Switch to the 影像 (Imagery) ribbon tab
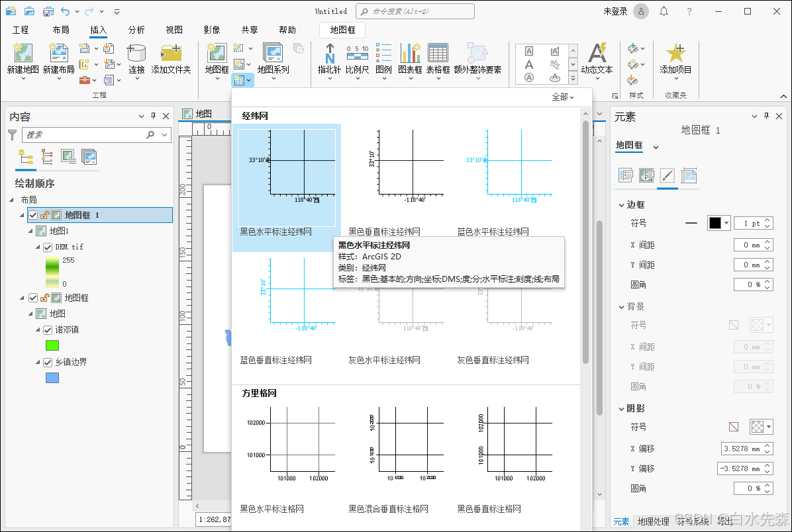 coord(212,30)
